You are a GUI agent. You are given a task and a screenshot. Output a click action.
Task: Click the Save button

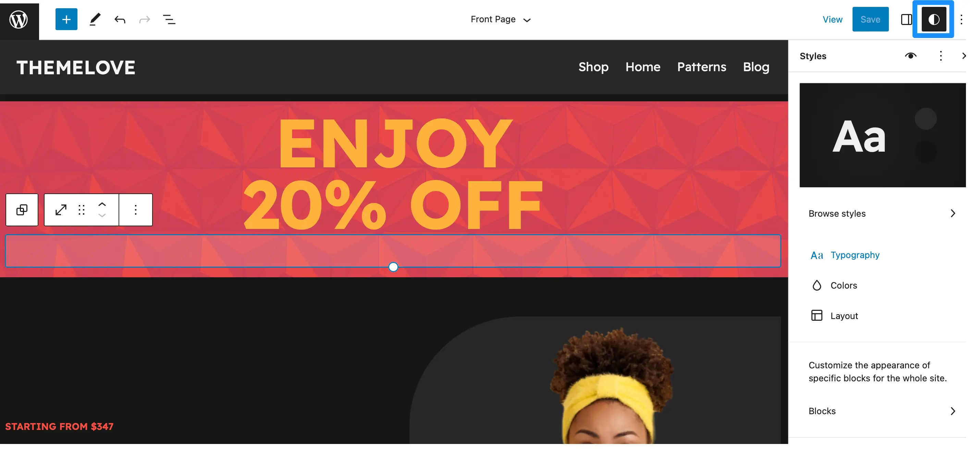point(870,19)
